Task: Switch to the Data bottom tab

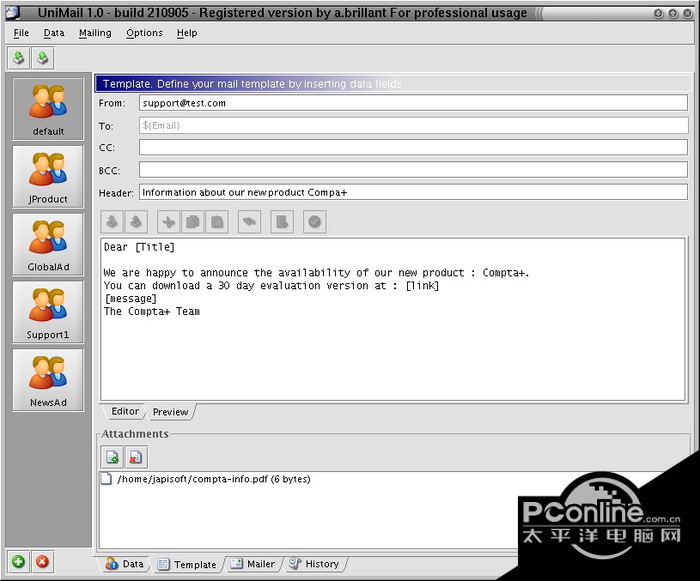Action: [125, 564]
